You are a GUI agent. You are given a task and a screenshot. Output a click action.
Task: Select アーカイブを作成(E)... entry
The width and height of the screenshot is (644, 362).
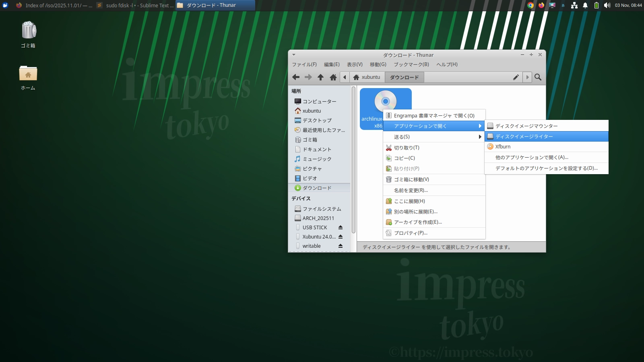434,222
